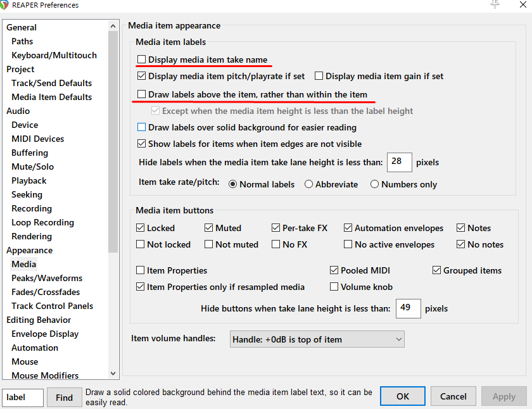
Task: Close the REAPER Preferences window
Action: pyautogui.click(x=523, y=4)
